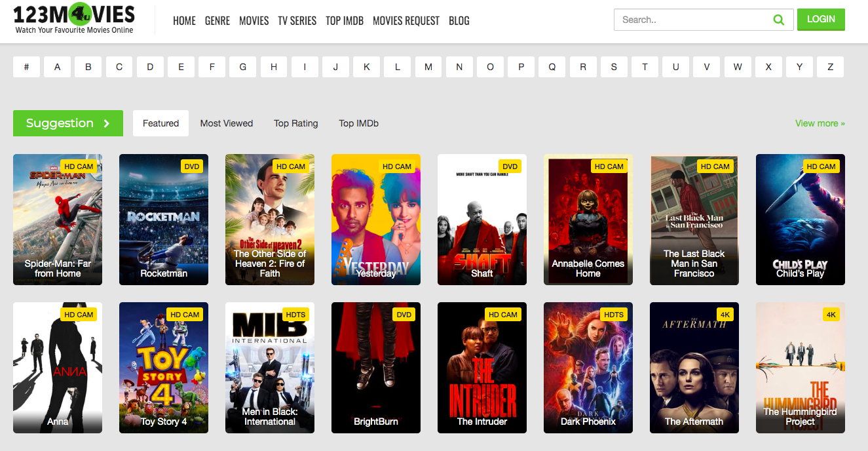The width and height of the screenshot is (868, 451).
Task: Go to the TV SERIES menu item
Action: pyautogui.click(x=297, y=21)
